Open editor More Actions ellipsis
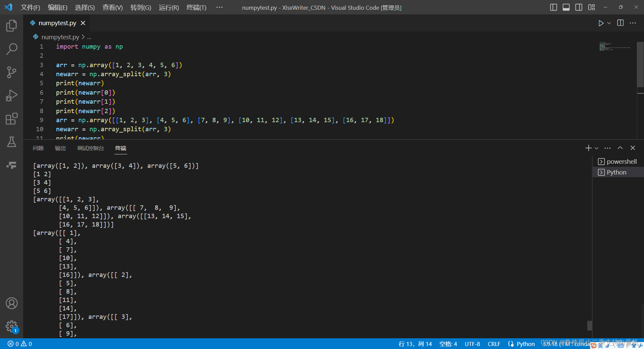The height and width of the screenshot is (349, 644). (633, 23)
